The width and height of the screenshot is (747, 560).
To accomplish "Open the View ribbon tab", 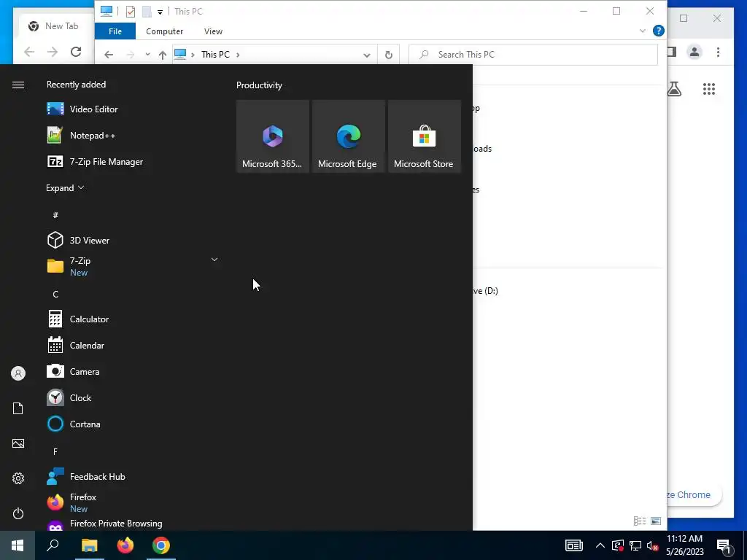I will [213, 31].
